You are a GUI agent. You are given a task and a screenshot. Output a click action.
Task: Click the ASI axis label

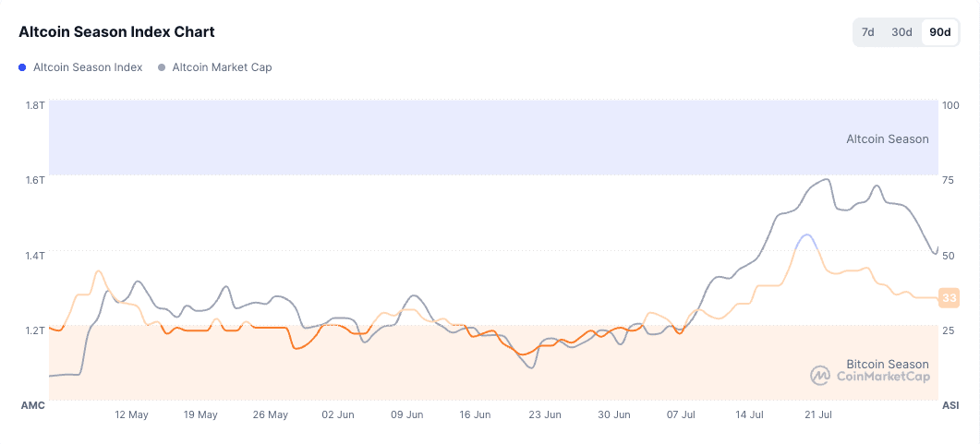click(950, 405)
